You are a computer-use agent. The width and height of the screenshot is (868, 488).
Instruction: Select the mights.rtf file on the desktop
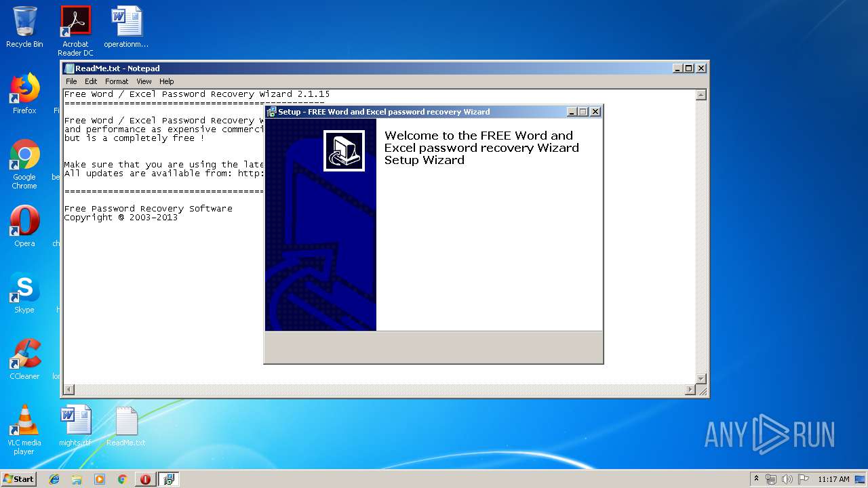tap(75, 426)
